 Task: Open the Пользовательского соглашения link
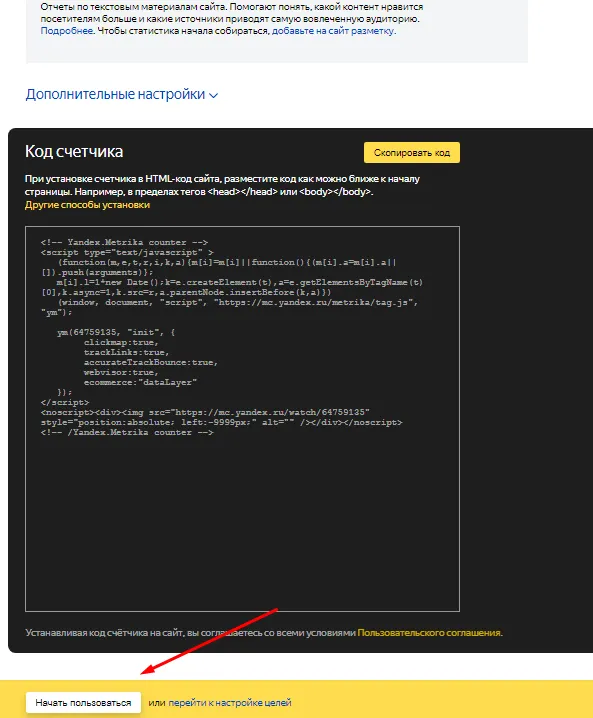pos(429,632)
